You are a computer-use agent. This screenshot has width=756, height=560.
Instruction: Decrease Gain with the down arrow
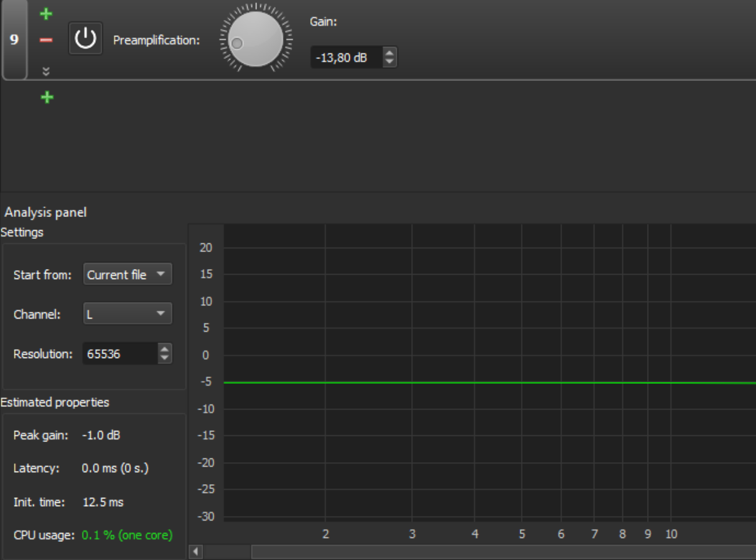click(x=390, y=62)
